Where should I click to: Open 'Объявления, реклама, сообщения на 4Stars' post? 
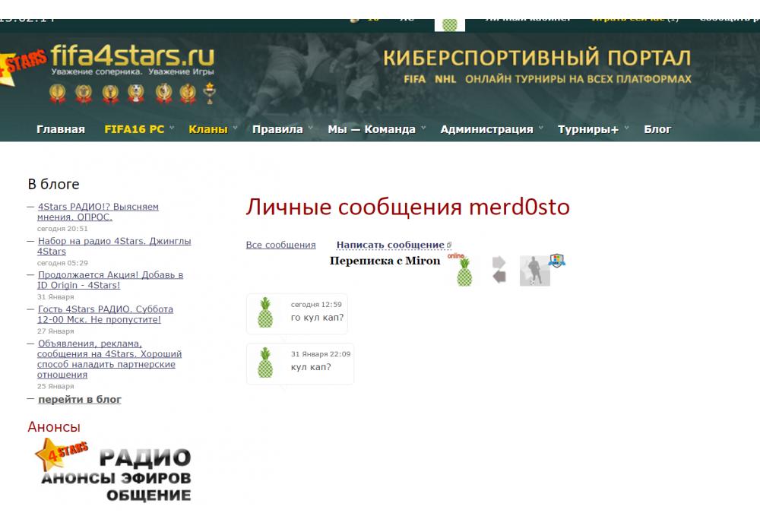pyautogui.click(x=109, y=359)
